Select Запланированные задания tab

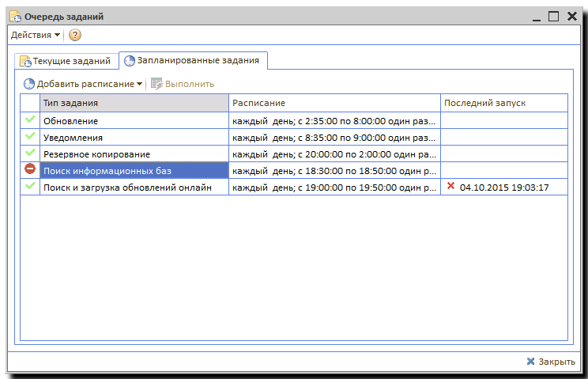(x=194, y=60)
